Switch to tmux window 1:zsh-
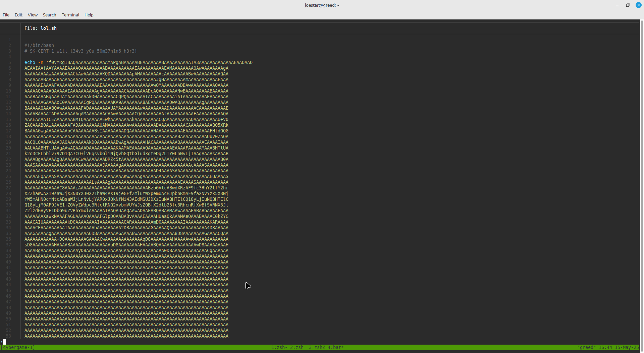 pos(279,347)
